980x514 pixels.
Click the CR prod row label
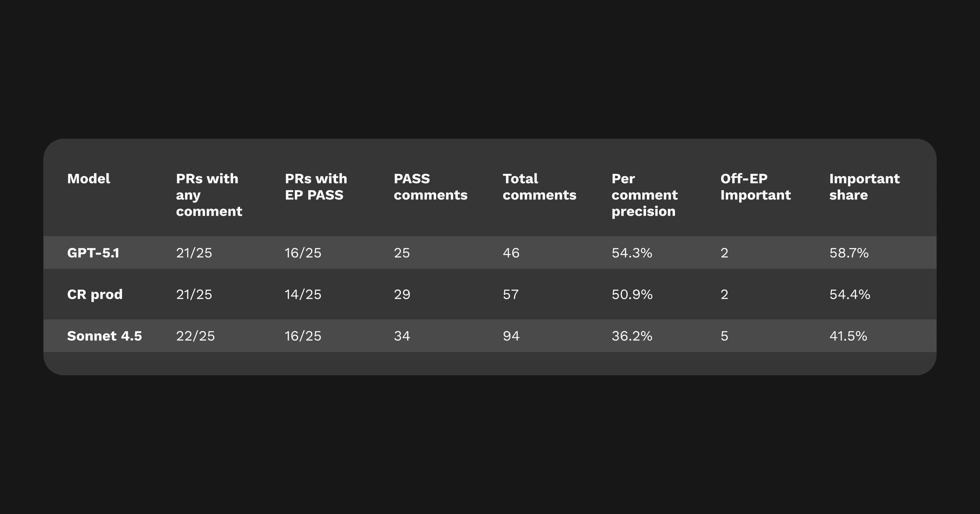95,295
